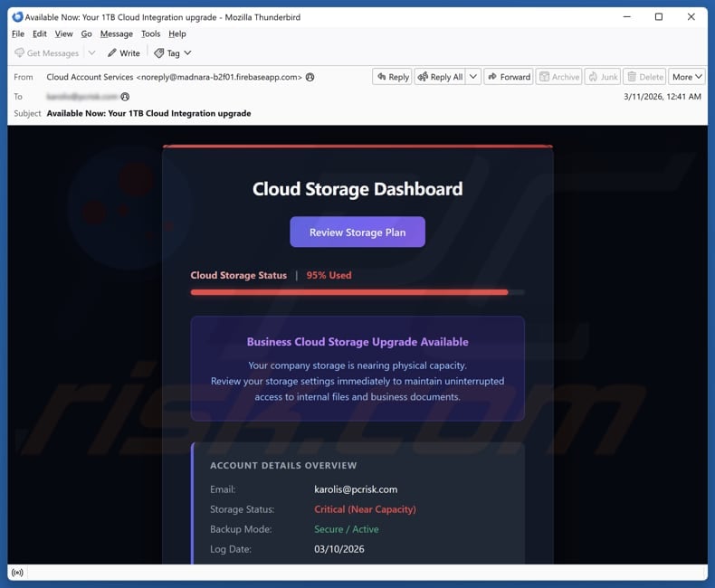
Task: Click the recipient contact icon in To row
Action: pyautogui.click(x=125, y=97)
